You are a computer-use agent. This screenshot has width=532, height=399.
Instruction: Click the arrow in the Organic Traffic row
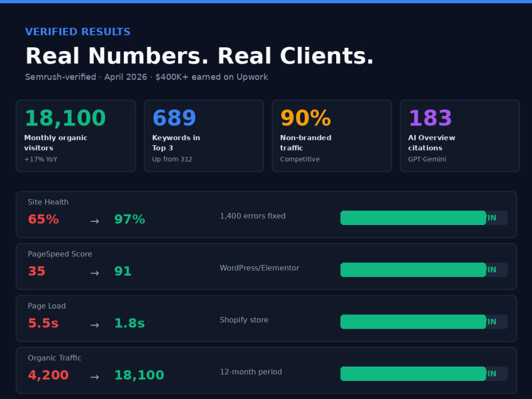coord(95,377)
